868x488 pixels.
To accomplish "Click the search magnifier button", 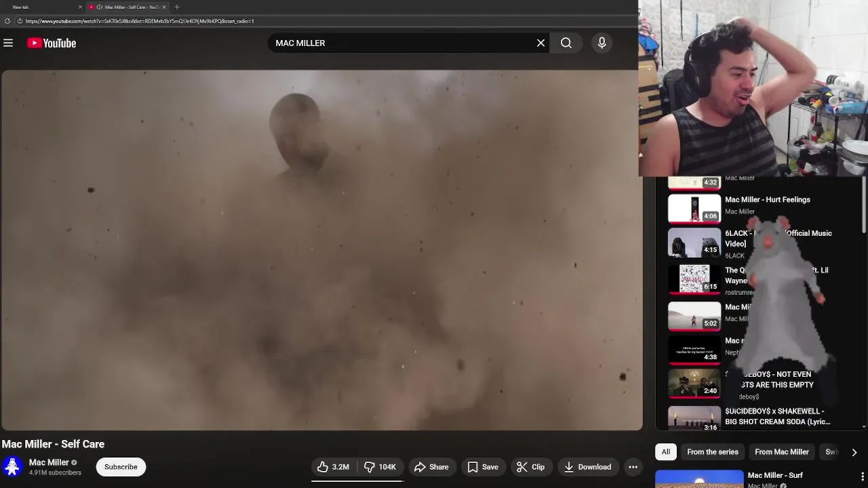I will click(566, 43).
